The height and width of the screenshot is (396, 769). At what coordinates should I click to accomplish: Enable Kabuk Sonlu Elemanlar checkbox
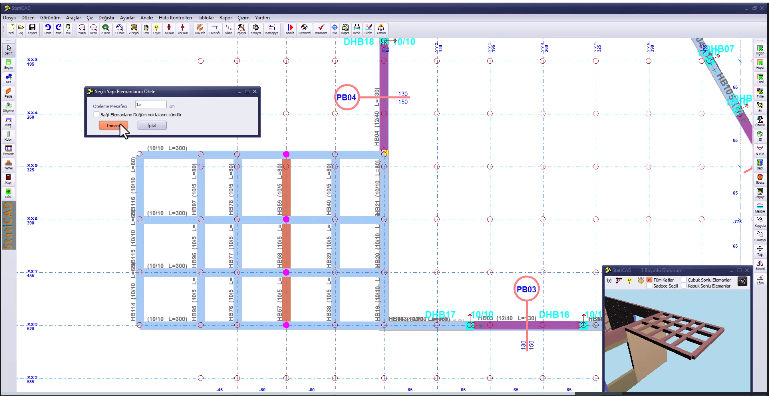coord(684,286)
